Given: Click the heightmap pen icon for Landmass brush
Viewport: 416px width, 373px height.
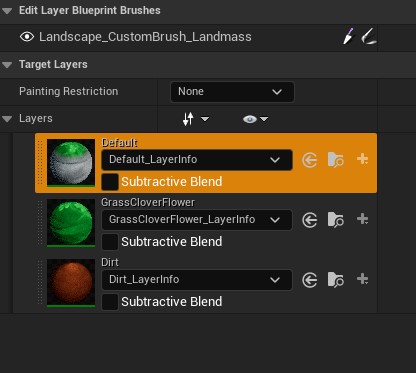Looking at the screenshot, I should coord(348,36).
